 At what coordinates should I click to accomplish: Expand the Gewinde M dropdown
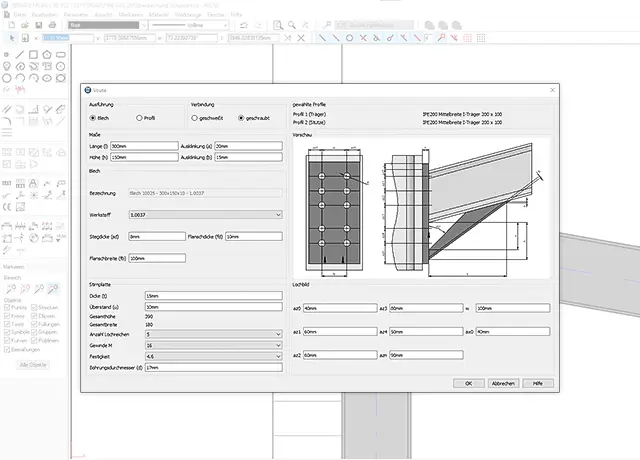click(x=212, y=343)
